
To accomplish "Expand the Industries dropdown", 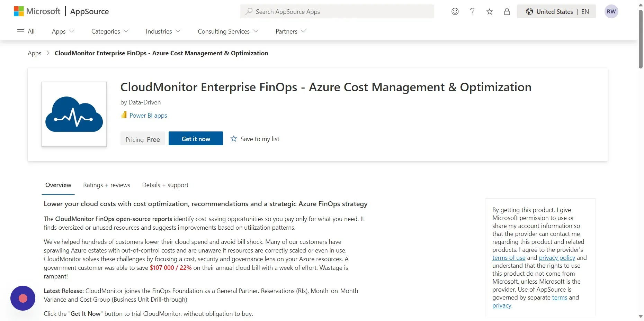I will coord(163,31).
